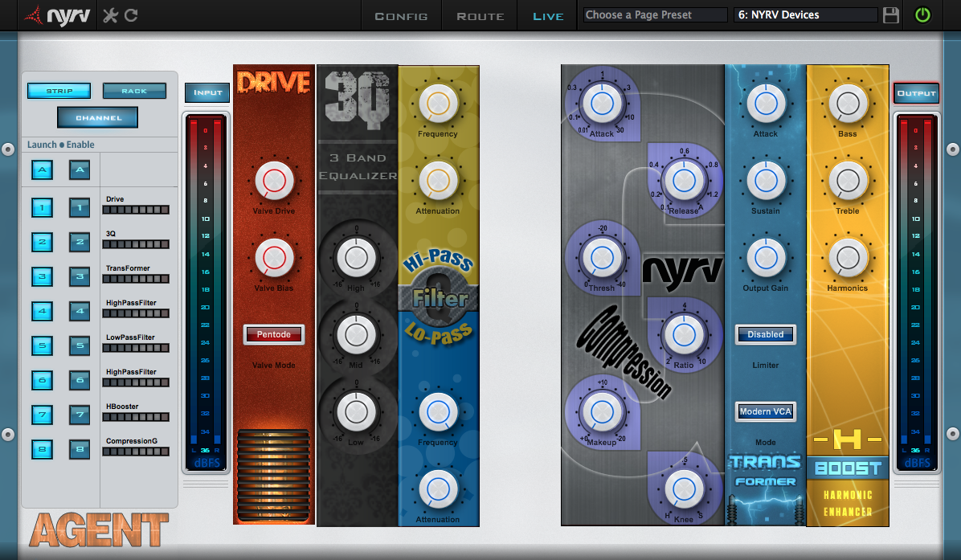The width and height of the screenshot is (961, 560).
Task: Click the 3Q label in the strip list
Action: point(110,234)
